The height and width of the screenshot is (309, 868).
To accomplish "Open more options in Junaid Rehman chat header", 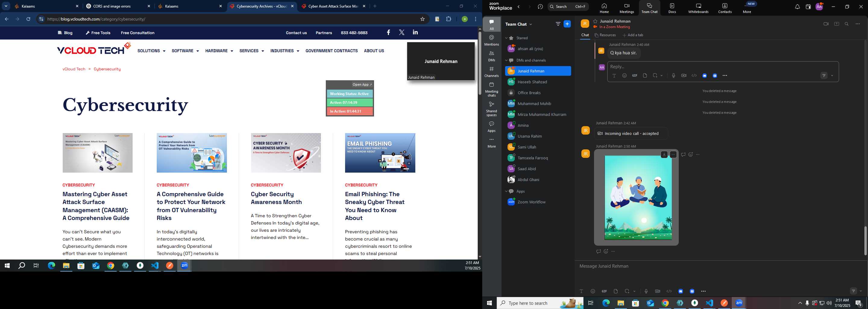I will [x=857, y=24].
